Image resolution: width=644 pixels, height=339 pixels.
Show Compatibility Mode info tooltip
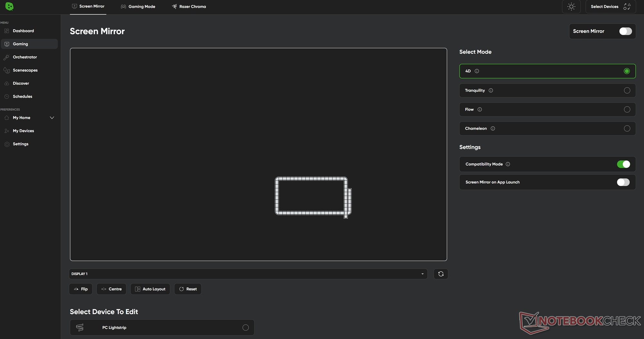click(x=508, y=164)
